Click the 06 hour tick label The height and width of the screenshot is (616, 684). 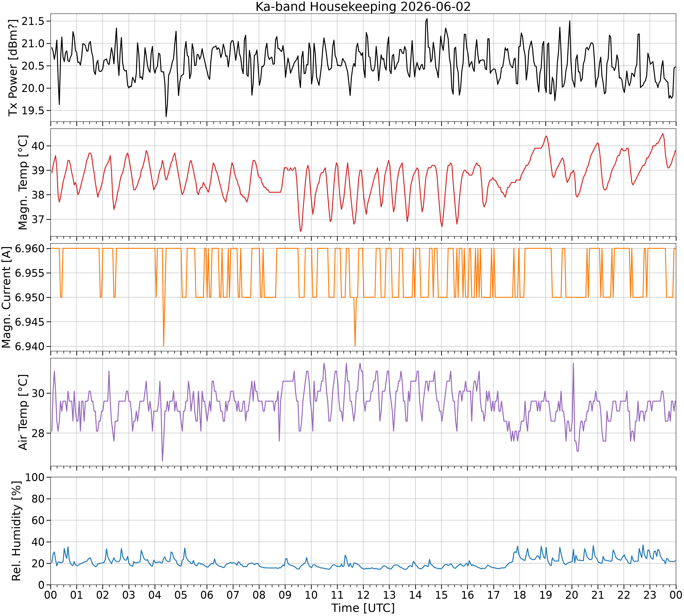click(207, 595)
